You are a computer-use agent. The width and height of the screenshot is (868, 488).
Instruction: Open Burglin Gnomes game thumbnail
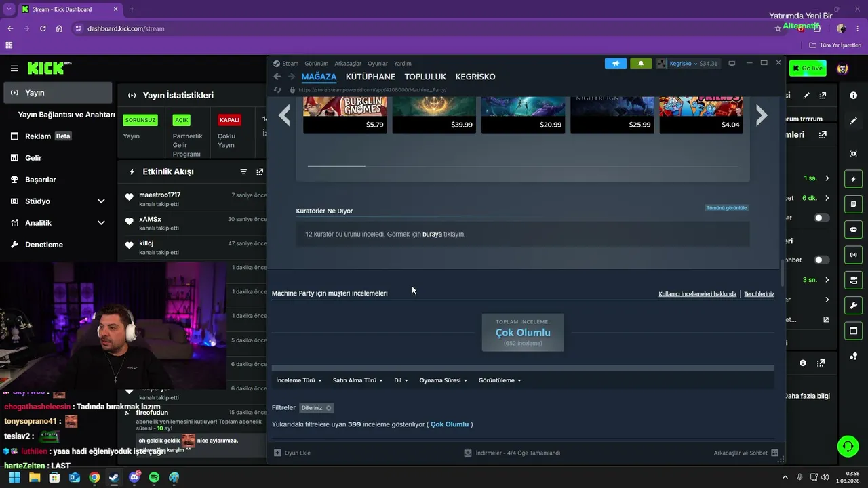click(345, 114)
